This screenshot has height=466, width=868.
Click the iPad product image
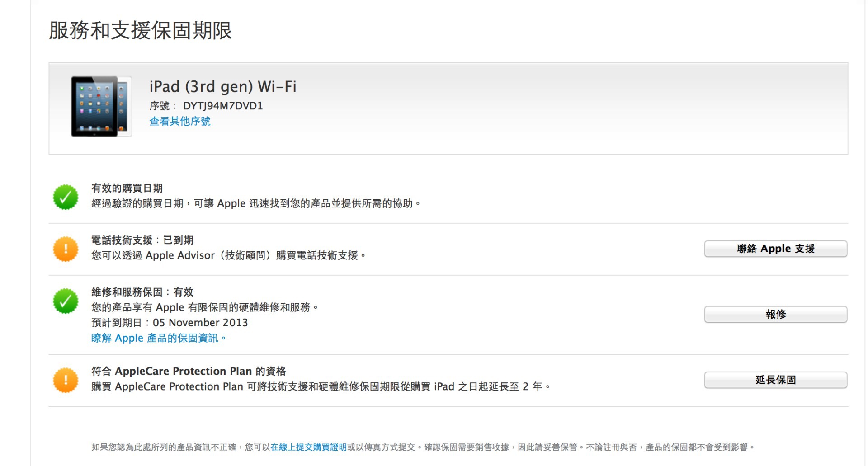(101, 107)
